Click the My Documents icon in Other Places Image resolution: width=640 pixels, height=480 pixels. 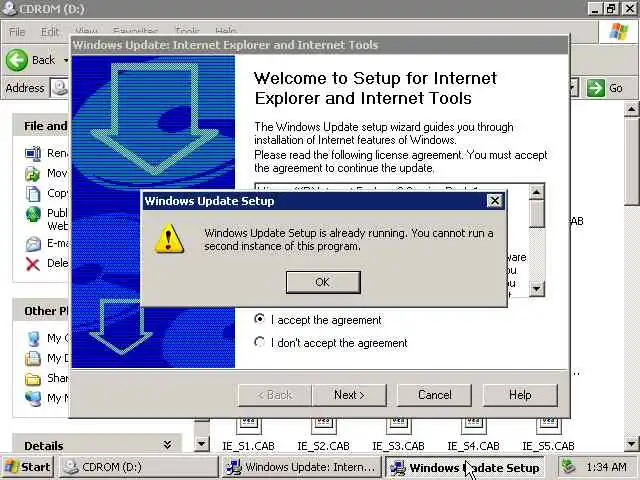click(x=33, y=359)
